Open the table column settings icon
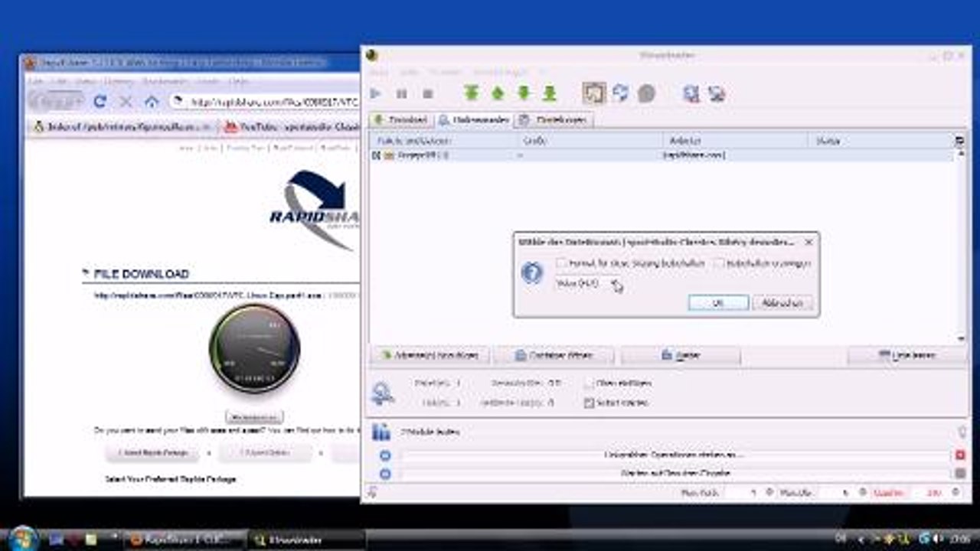 pyautogui.click(x=960, y=141)
